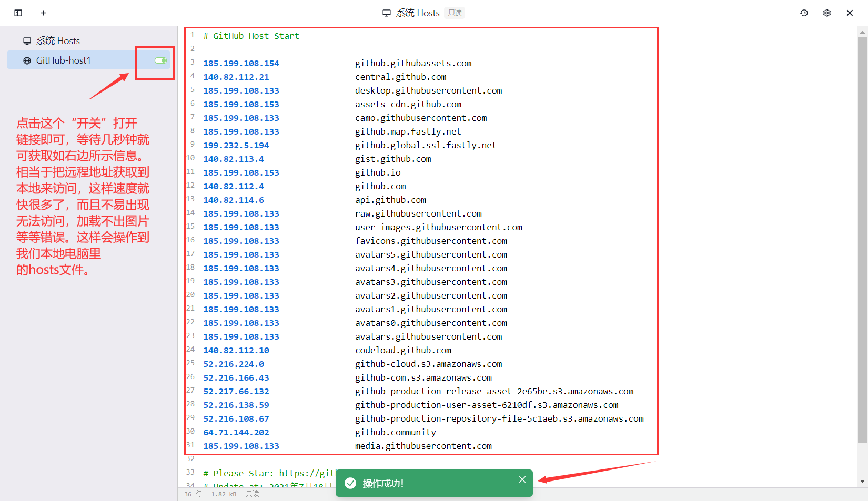
Task: Click IP address 140.82.113.4
Action: coord(234,159)
